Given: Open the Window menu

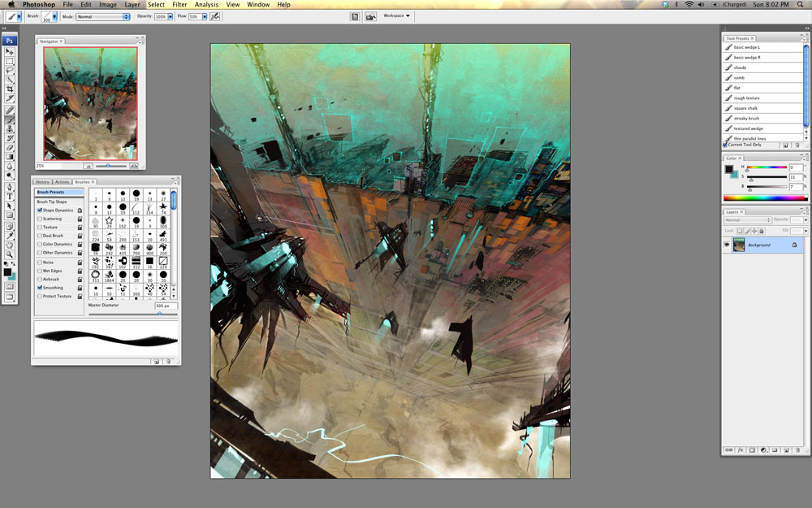Looking at the screenshot, I should coord(258,5).
